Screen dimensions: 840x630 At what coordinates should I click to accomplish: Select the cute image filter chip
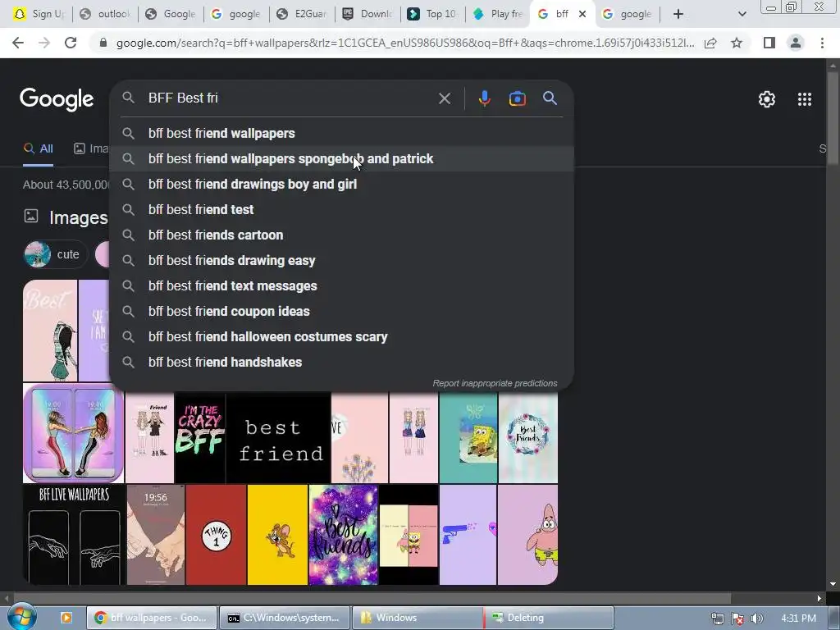[x=55, y=254]
